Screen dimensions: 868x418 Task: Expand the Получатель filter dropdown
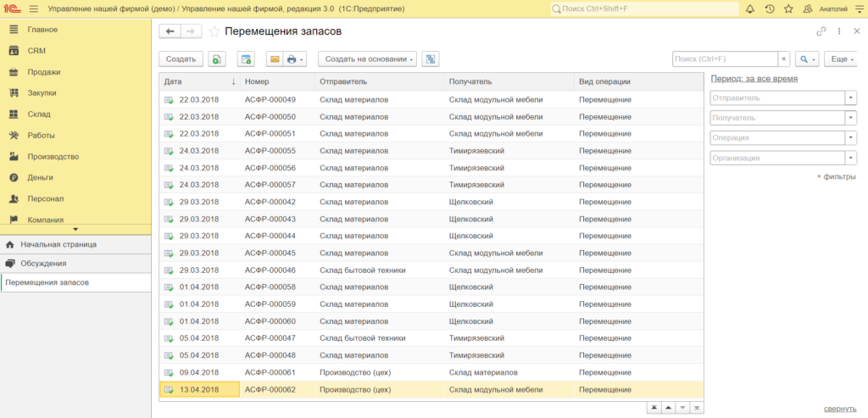click(x=851, y=118)
